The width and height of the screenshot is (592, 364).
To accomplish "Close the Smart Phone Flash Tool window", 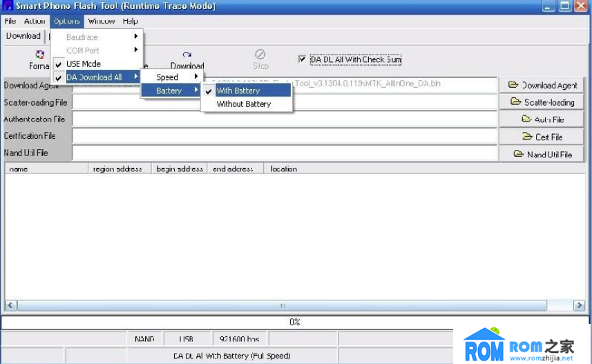I will [581, 6].
